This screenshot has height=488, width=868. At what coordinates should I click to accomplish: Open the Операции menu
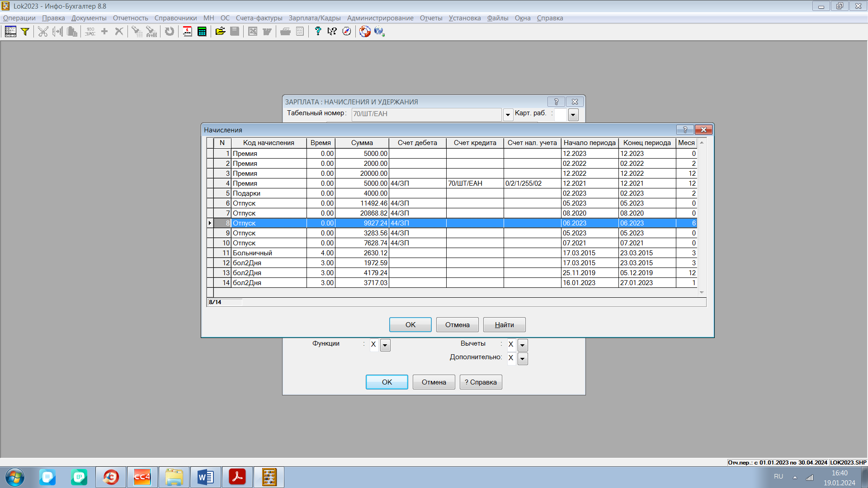pyautogui.click(x=19, y=18)
